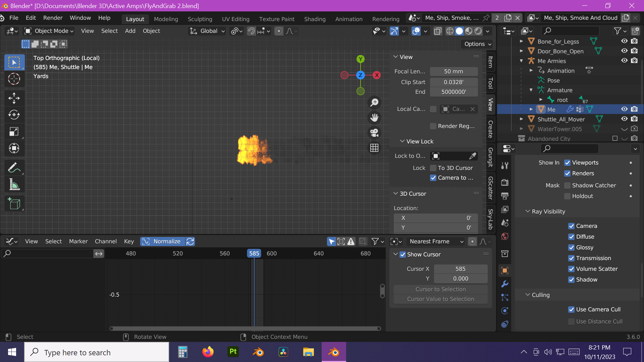The width and height of the screenshot is (644, 362).
Task: Toggle X-ray display icon
Action: click(437, 31)
